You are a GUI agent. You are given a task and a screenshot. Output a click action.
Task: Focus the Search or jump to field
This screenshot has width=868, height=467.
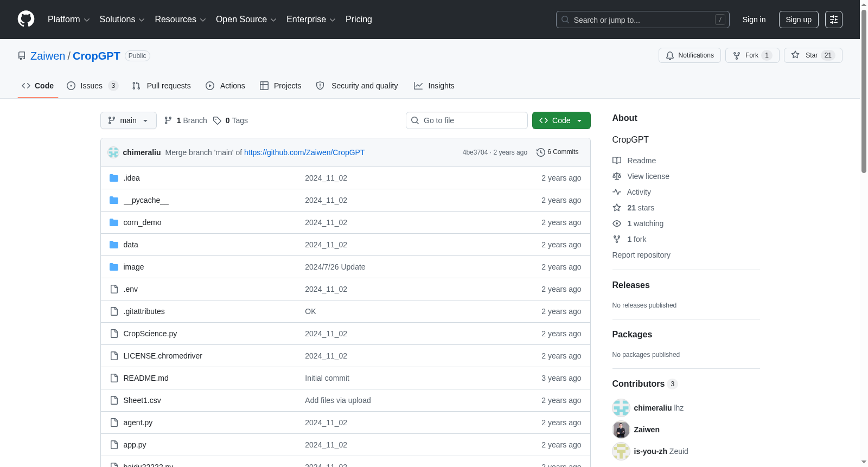pyautogui.click(x=643, y=20)
